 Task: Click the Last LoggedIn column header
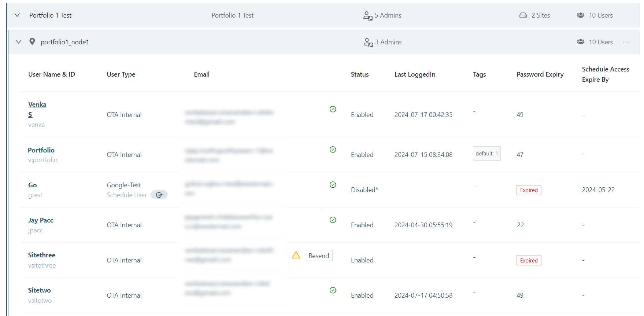[415, 74]
